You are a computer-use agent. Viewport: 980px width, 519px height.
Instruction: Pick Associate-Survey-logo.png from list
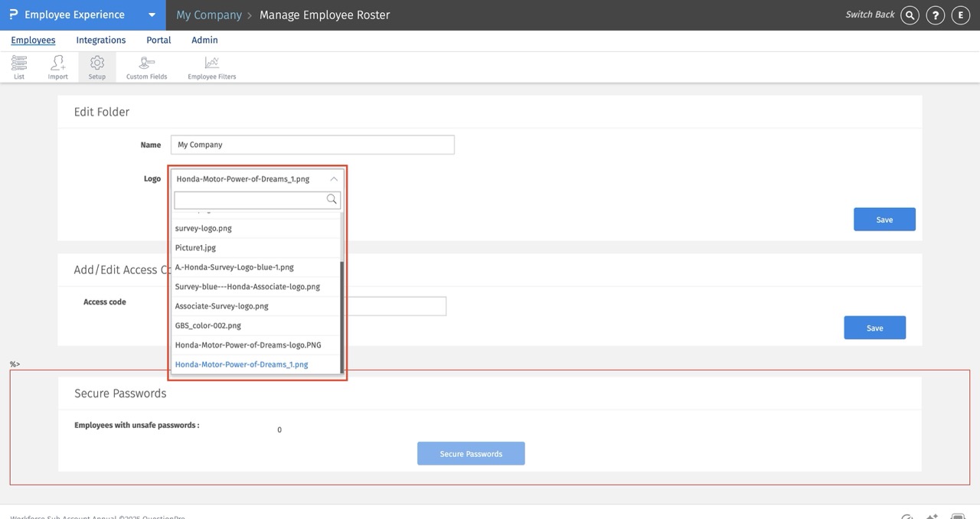pos(222,306)
